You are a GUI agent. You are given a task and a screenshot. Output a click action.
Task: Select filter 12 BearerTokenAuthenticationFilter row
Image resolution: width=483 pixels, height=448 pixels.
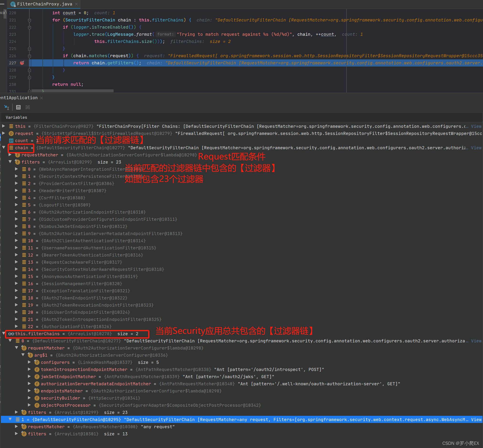click(242, 255)
